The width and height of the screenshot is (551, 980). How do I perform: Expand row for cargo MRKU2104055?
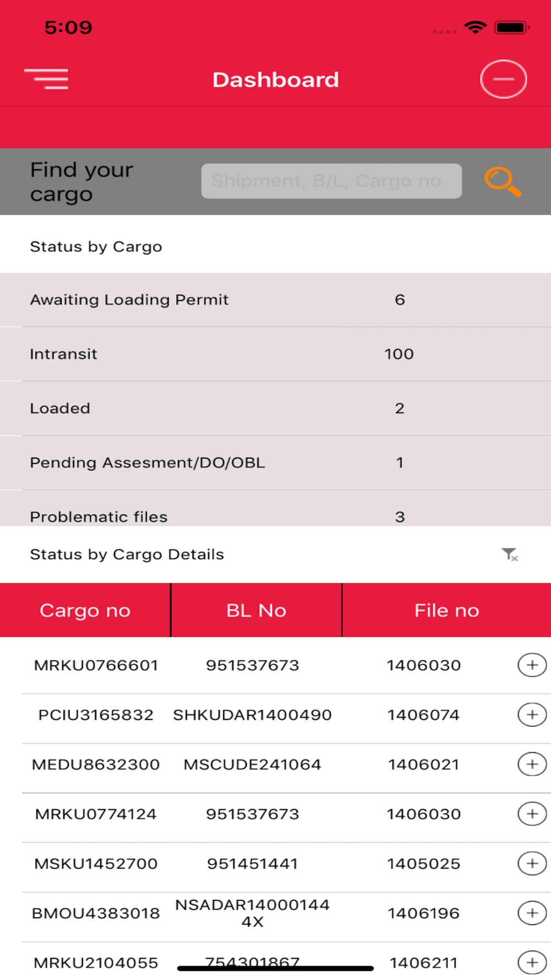coord(532,962)
